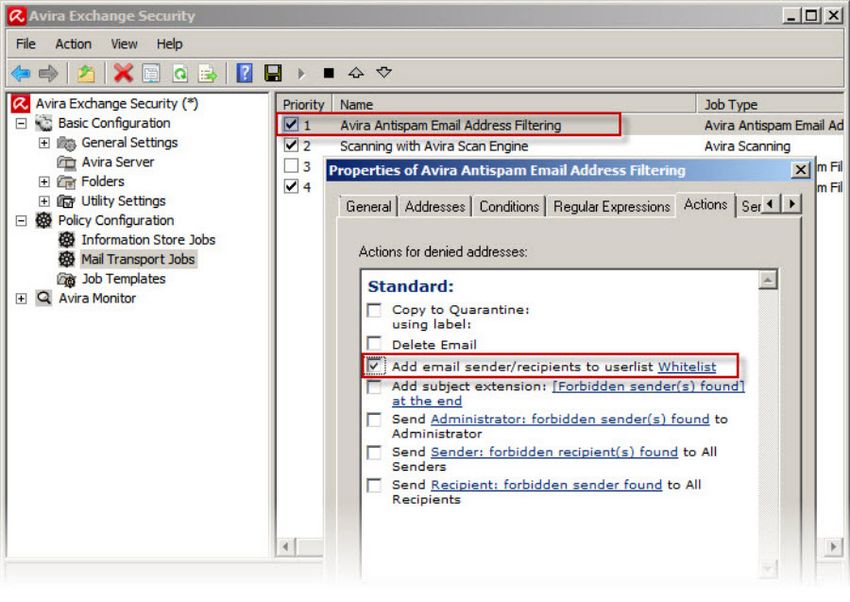
Task: Click the actions list scroll-up arrow
Action: 768,280
